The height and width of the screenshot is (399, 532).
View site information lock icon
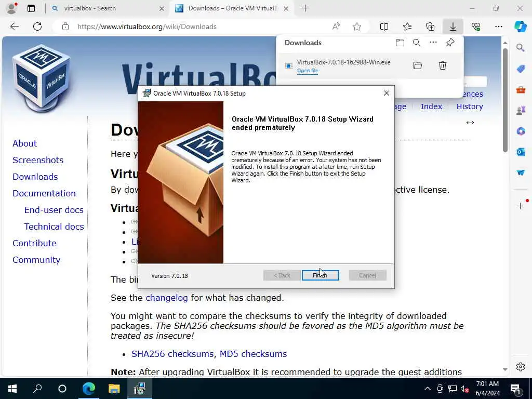(x=65, y=26)
